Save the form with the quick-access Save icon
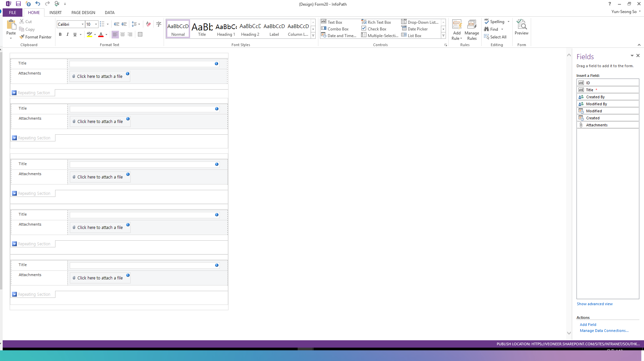Viewport: 644px width, 361px height. (x=18, y=4)
